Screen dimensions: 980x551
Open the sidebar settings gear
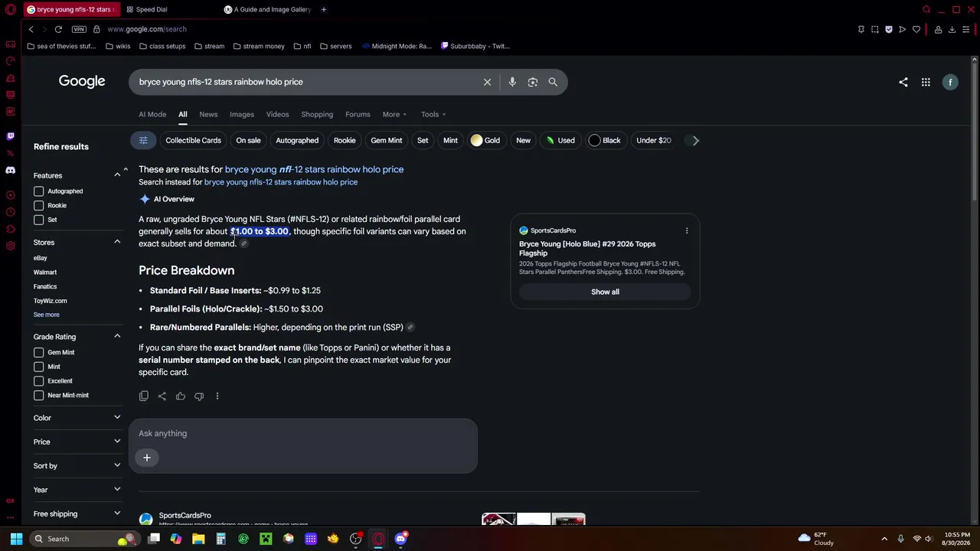[x=10, y=246]
